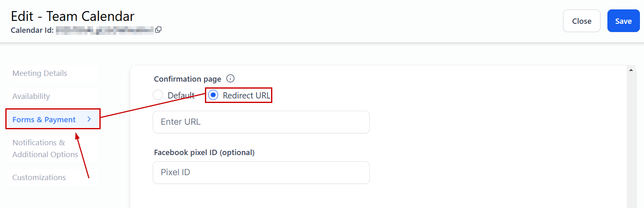The width and height of the screenshot is (644, 208).
Task: Open the Meeting Details tab
Action: click(40, 73)
